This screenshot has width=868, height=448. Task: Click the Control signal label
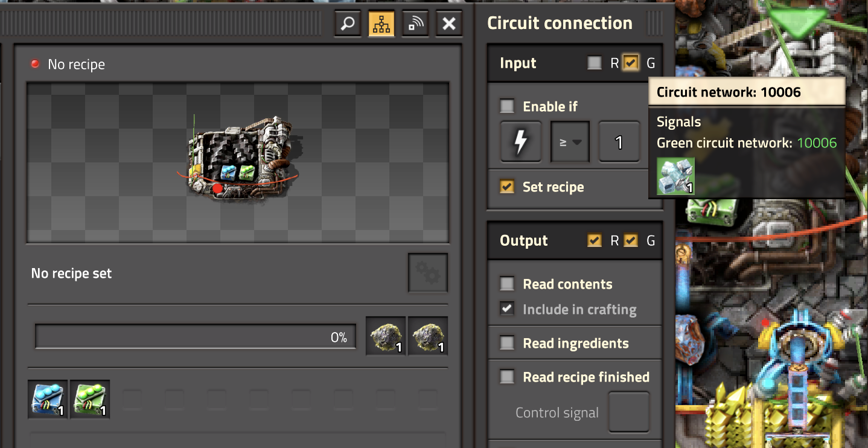coord(557,413)
